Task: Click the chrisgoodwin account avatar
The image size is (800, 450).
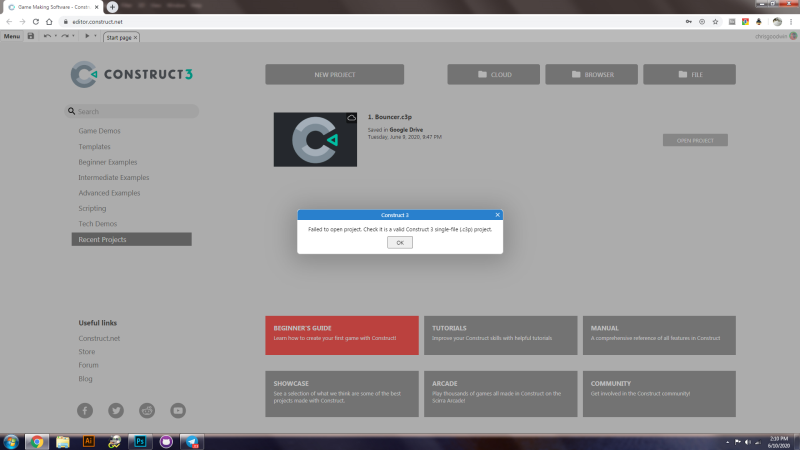Action: point(793,36)
